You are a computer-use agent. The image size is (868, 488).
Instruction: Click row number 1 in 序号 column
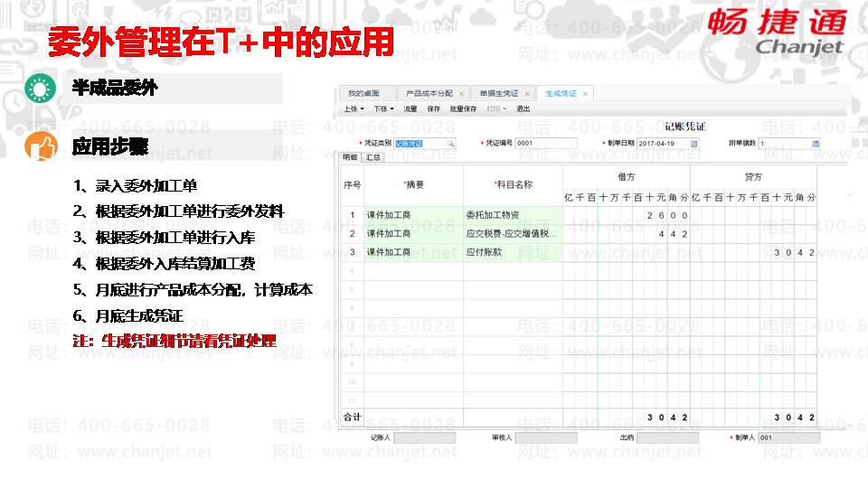pyautogui.click(x=352, y=215)
